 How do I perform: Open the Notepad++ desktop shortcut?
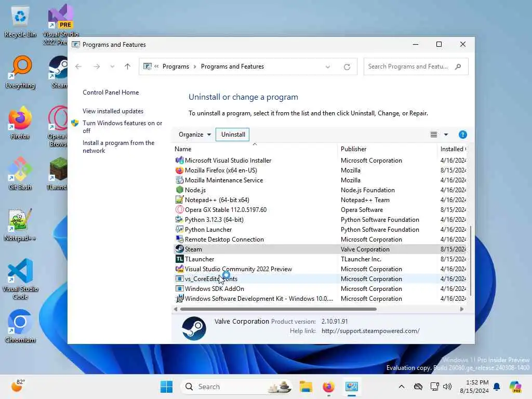20,224
